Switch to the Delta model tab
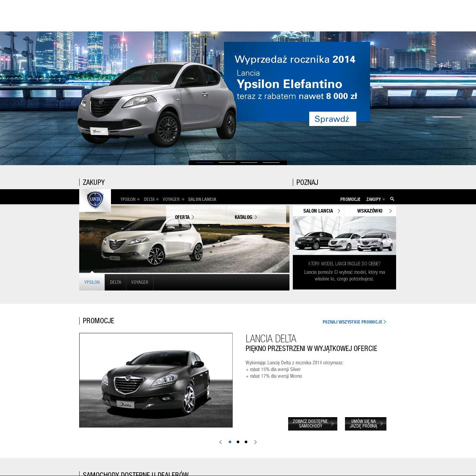476x476 pixels. (115, 282)
